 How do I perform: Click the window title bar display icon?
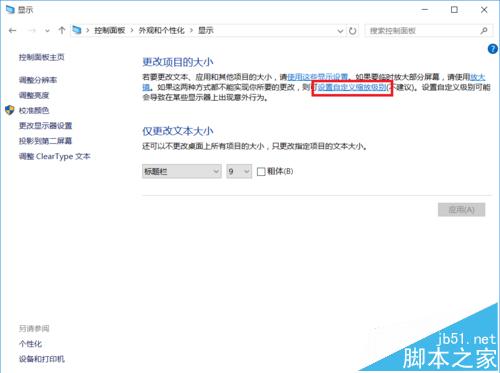[10, 9]
